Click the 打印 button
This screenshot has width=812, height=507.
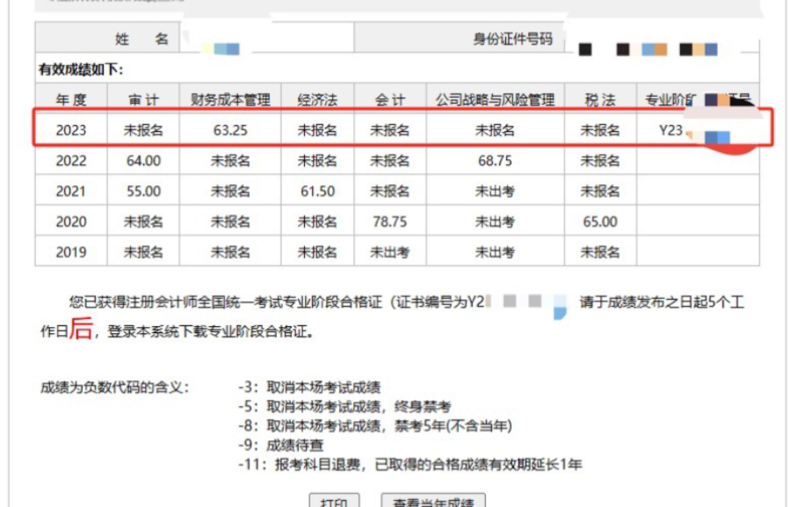[x=334, y=501]
